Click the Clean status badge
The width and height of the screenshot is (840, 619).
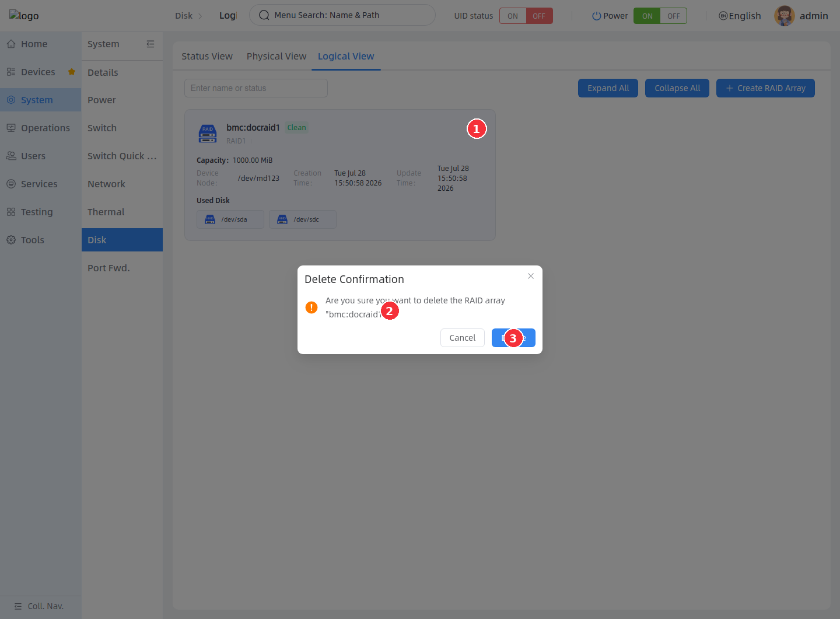click(296, 128)
